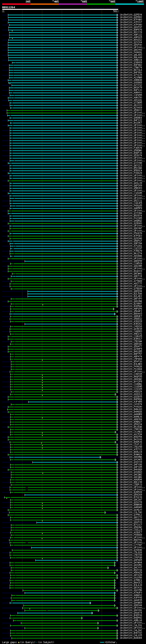Image resolution: width=146 pixels, height=644 pixels.
Task: Select hit UniRef100_Q38HY9
Action: coord(131,63)
